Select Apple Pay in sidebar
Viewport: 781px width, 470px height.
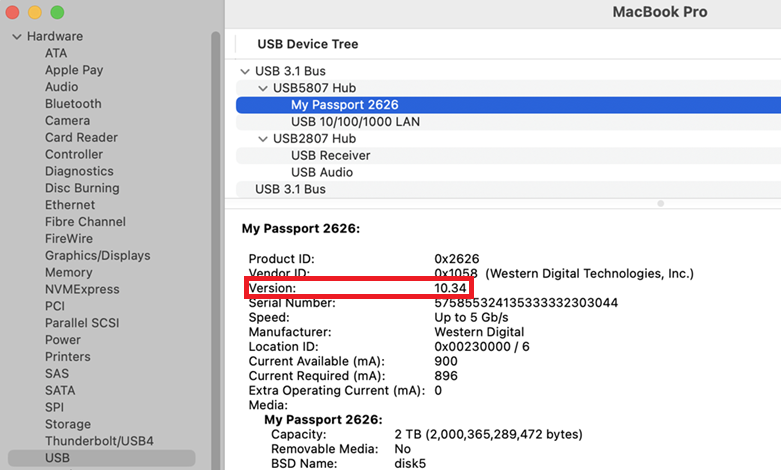[x=74, y=70]
